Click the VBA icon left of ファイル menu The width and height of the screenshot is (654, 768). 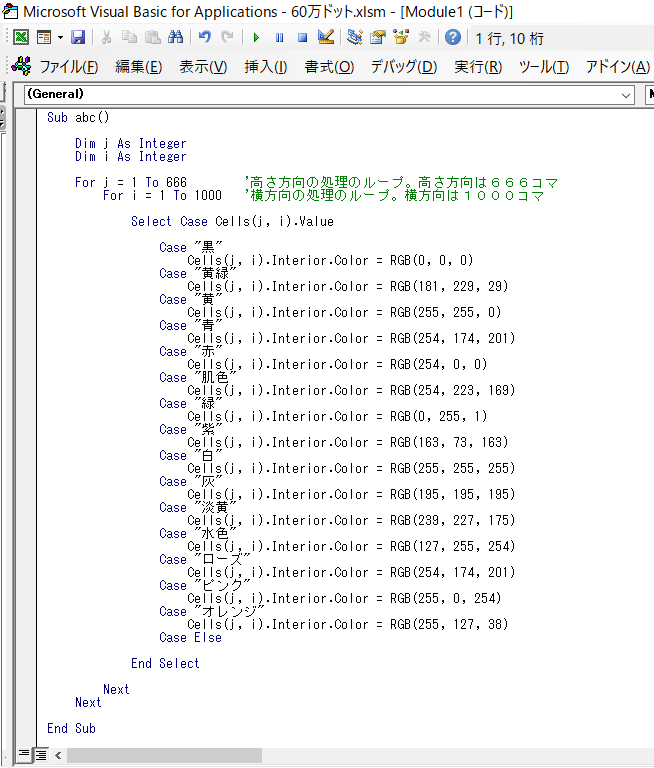(x=22, y=66)
